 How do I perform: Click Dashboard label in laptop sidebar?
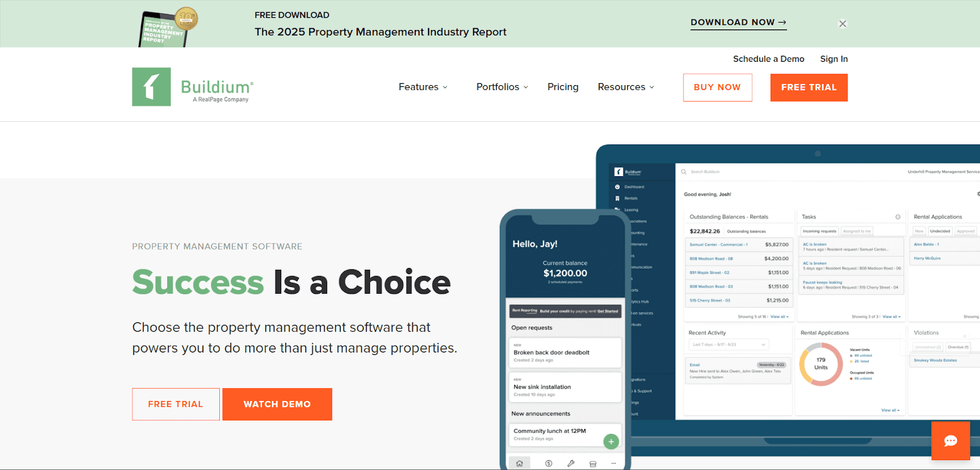634,187
